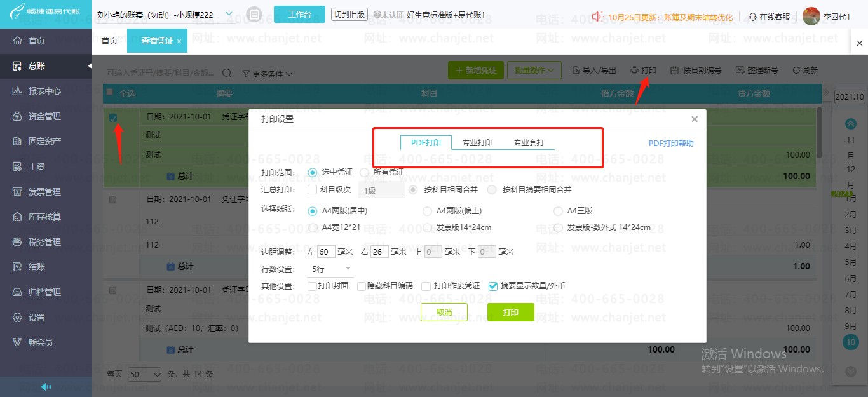Click the sound announcement speaker icon
This screenshot has width=868, height=397.
[x=597, y=17]
